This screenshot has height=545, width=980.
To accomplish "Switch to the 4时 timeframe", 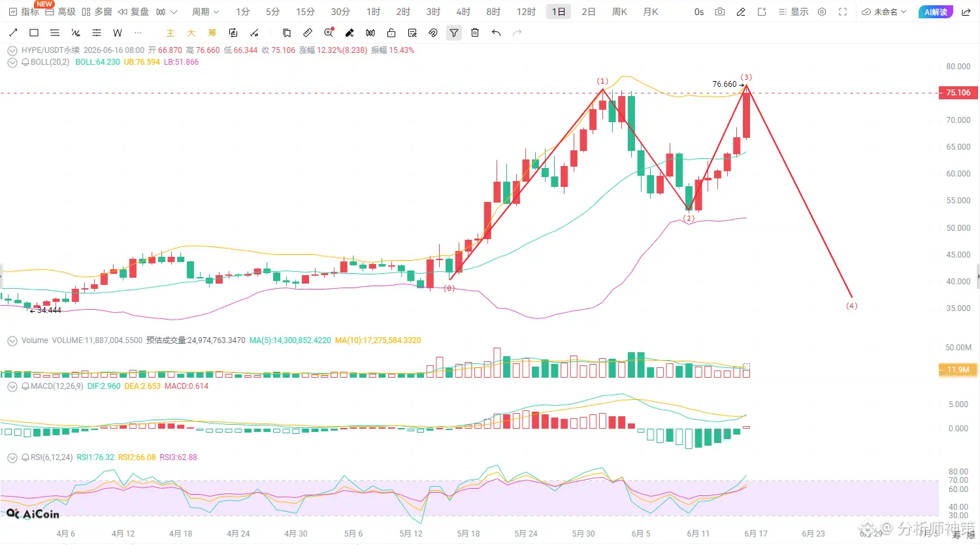I will [x=463, y=12].
